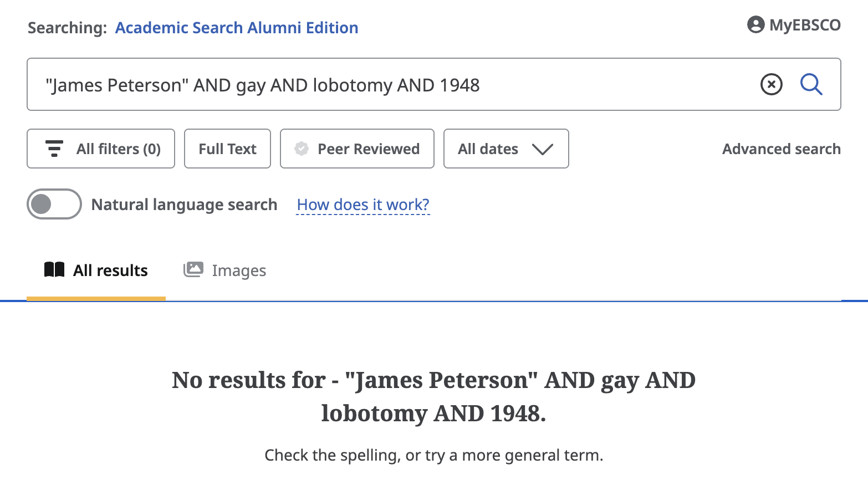Click the MyEBSCO account profile icon
The height and width of the screenshot is (490, 868).
coord(755,25)
